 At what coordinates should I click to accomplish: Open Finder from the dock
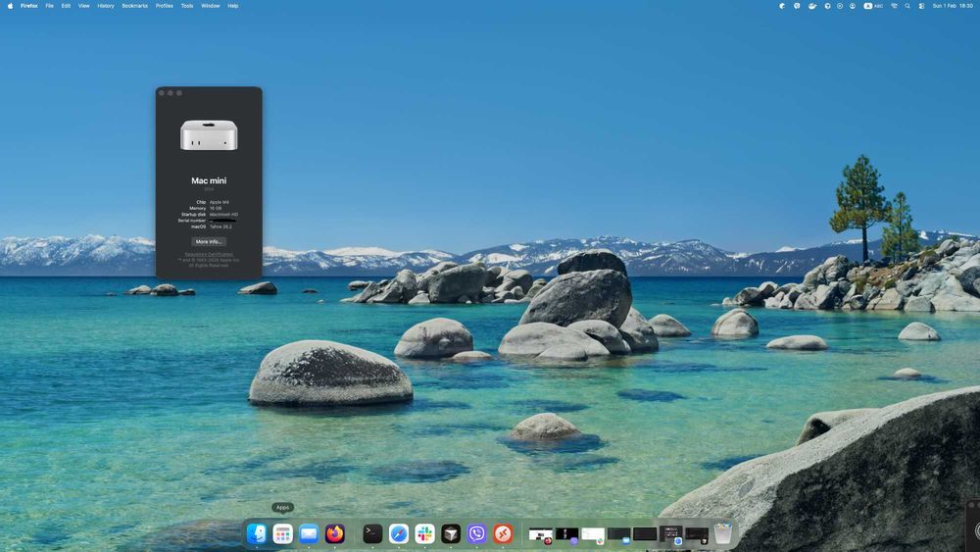pyautogui.click(x=257, y=533)
